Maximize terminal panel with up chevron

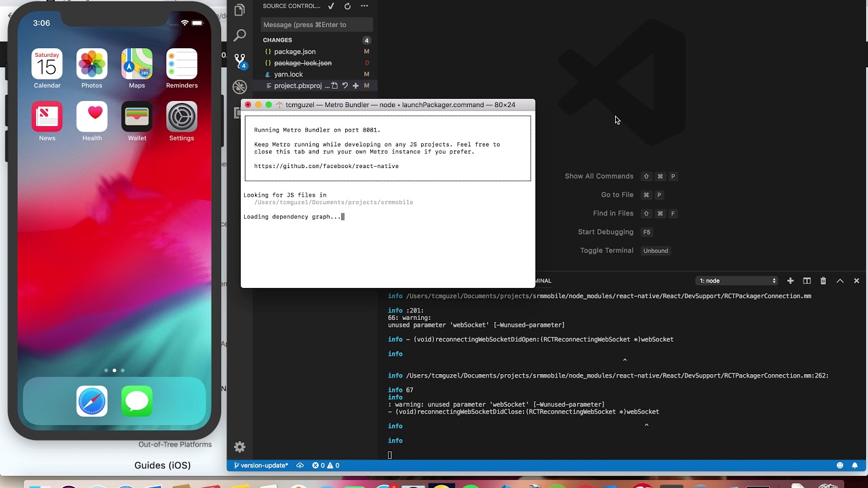point(840,281)
